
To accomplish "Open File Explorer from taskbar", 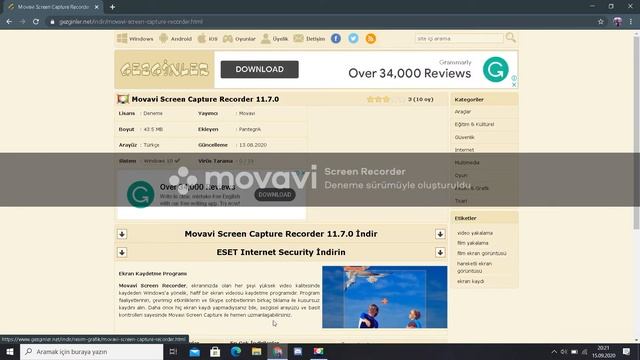I will pos(256,351).
